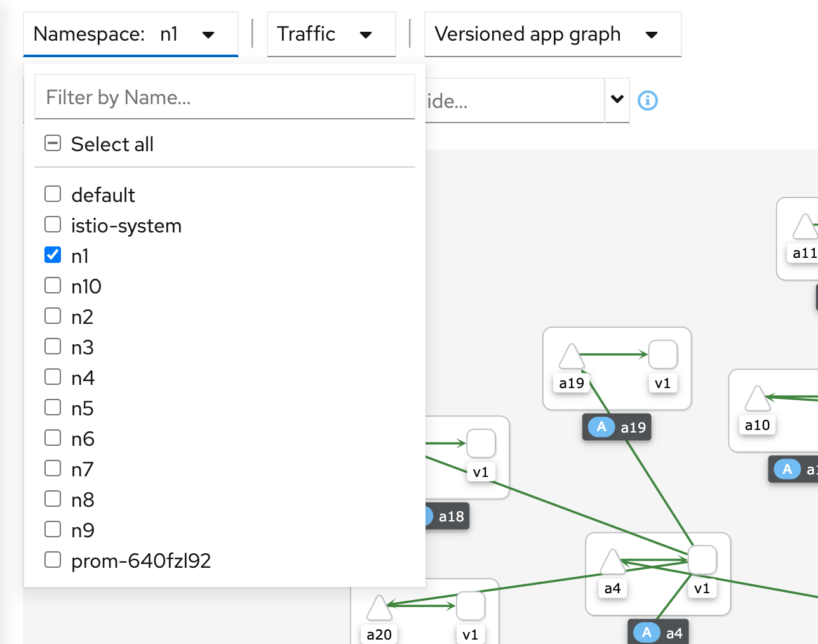This screenshot has width=818, height=644.
Task: Focus the Filter by Name field
Action: (225, 97)
